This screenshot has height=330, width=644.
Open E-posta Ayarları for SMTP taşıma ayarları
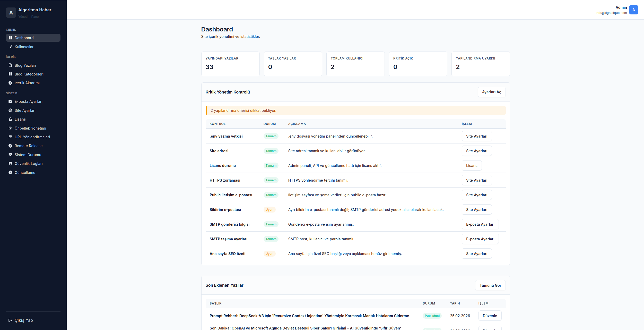(x=480, y=239)
